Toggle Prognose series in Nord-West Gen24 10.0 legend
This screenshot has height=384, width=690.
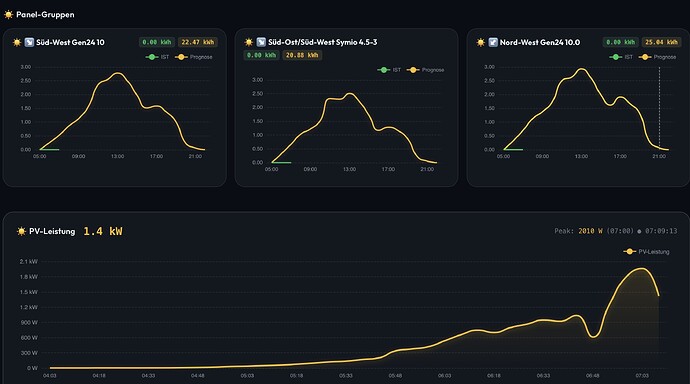coord(657,57)
